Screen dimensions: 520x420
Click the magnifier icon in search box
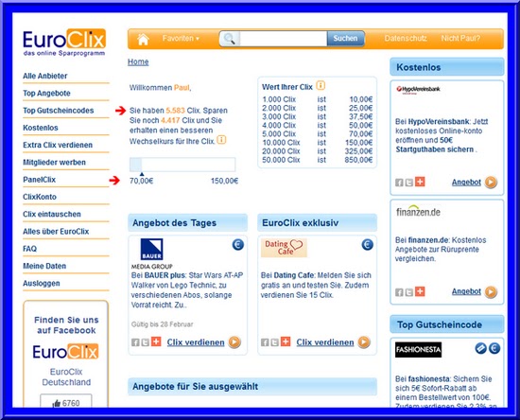tap(229, 39)
